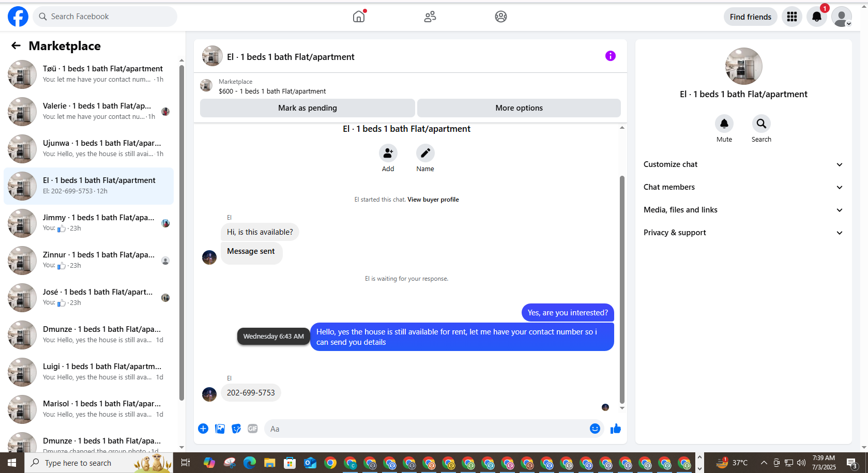Click the chat header listing thumbnail
Viewport: 868px width, 473px height.
(212, 56)
